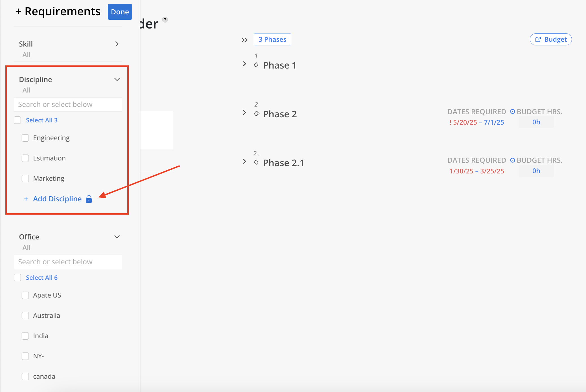The image size is (586, 392).
Task: Expand the Phase 1 row
Action: click(244, 64)
